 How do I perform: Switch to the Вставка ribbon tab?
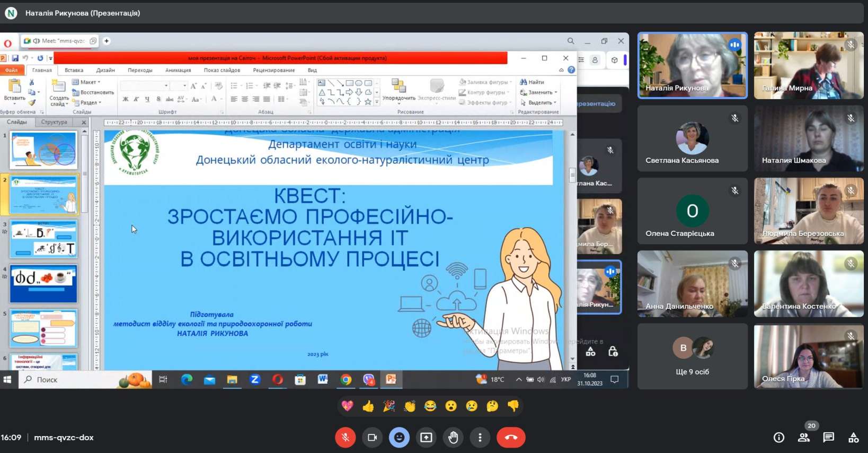point(74,70)
